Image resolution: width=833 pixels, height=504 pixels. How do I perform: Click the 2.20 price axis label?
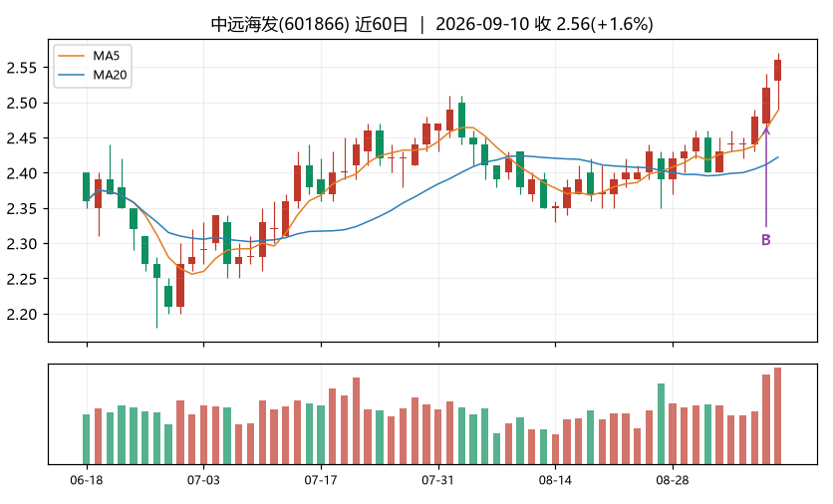tap(21, 315)
